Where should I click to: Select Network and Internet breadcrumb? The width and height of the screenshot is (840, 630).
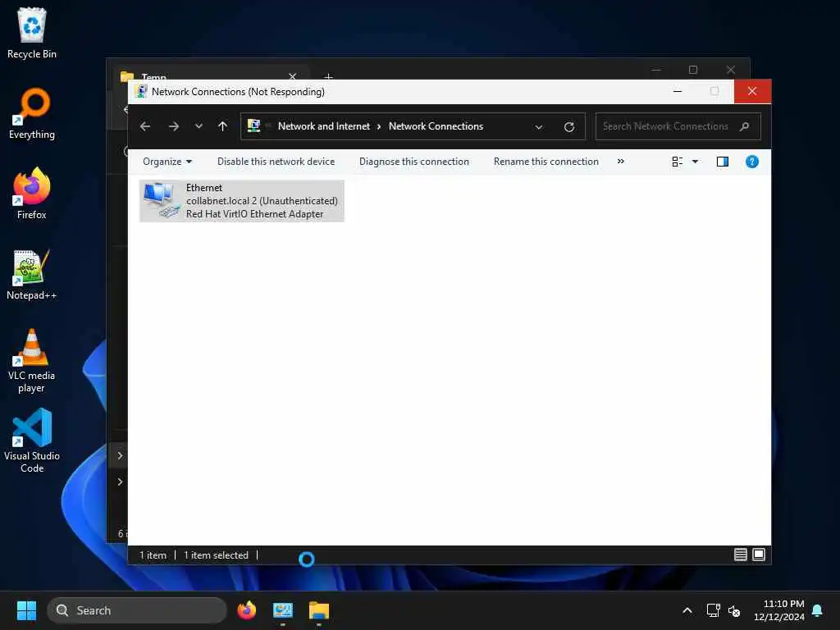pyautogui.click(x=323, y=126)
